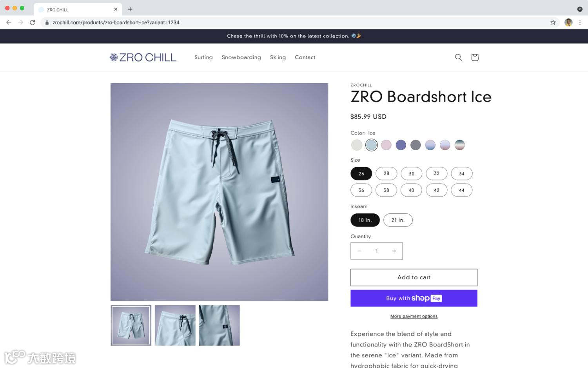Increase quantity with the plus button
Image resolution: width=588 pixels, height=368 pixels.
click(394, 251)
